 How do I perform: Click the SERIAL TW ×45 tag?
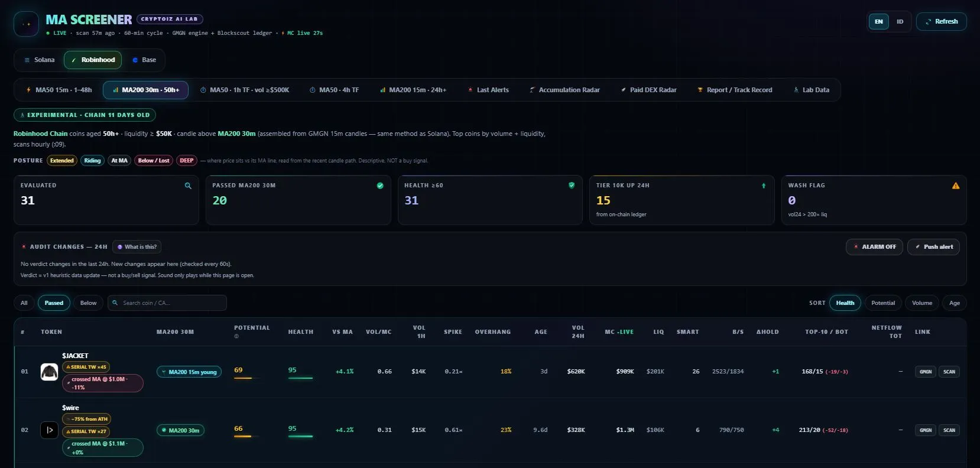tap(86, 367)
